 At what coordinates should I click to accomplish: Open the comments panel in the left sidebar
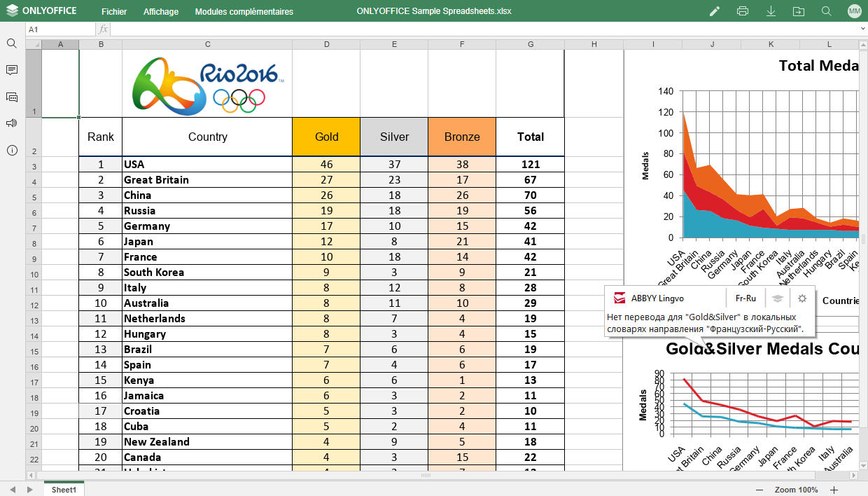pos(12,70)
